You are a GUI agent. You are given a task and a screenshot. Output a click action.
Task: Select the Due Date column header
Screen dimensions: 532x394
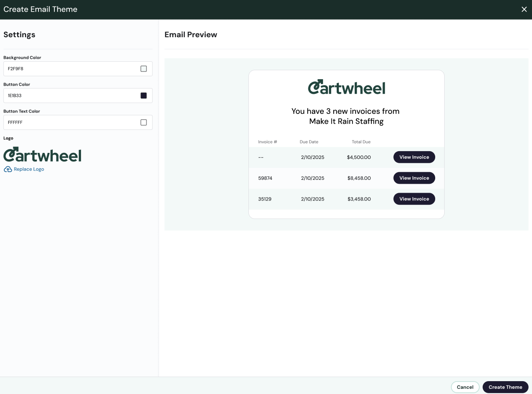(x=309, y=142)
